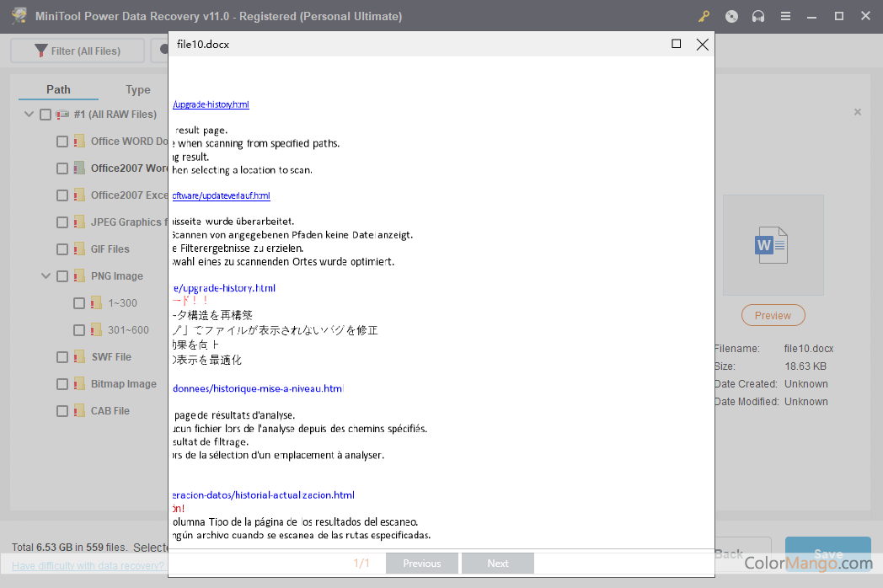Click the GIF Files folder icon
This screenshot has width=883, height=588.
click(x=79, y=249)
